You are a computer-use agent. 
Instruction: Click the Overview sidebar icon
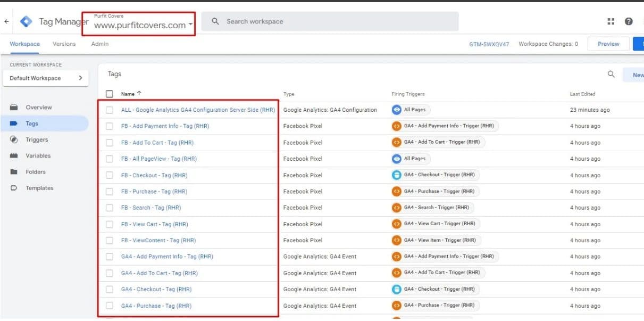tap(14, 108)
